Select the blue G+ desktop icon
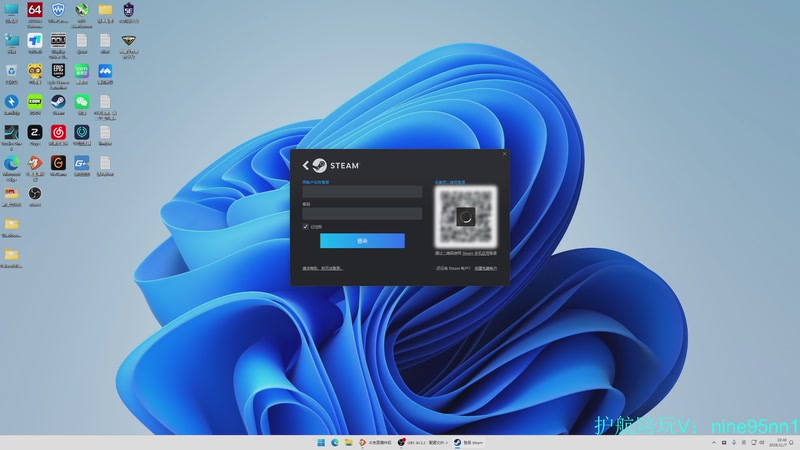800x450 pixels. click(82, 163)
